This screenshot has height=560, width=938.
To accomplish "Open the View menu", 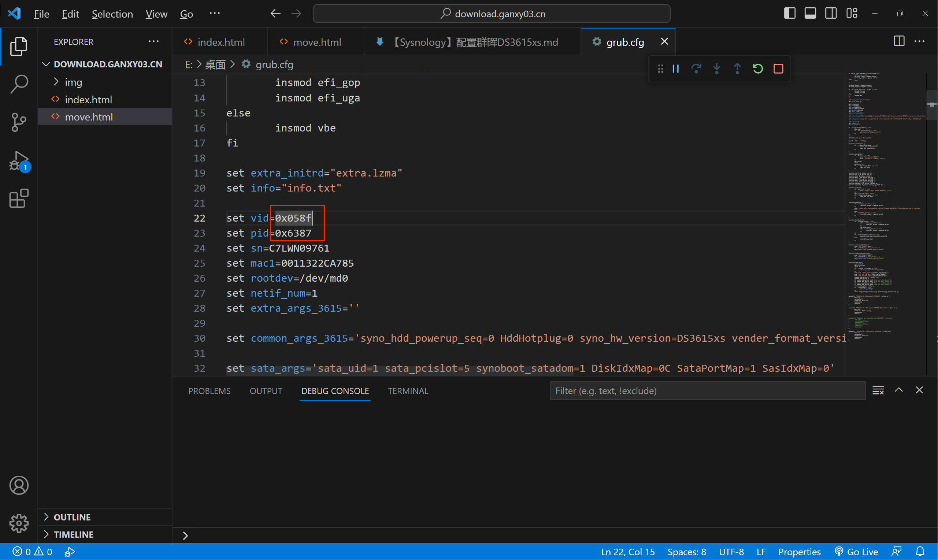I will point(156,14).
